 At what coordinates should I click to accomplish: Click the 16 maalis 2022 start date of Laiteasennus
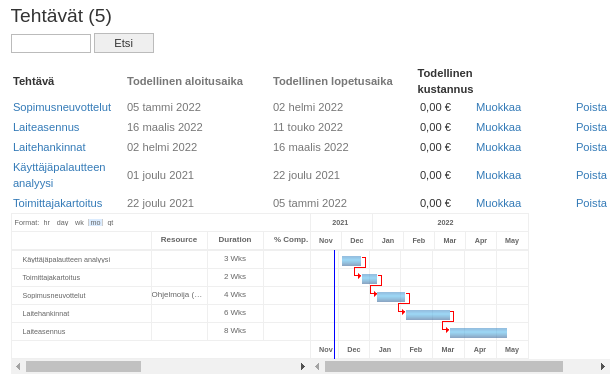(165, 127)
